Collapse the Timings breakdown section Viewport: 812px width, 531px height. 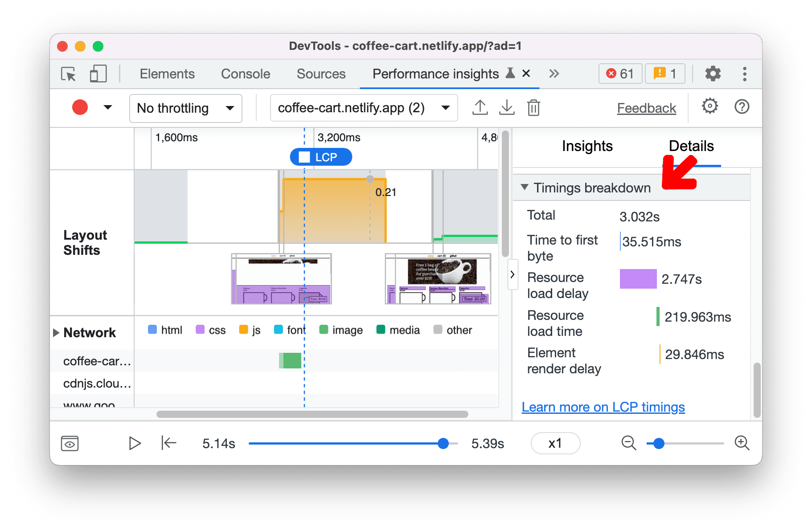click(x=525, y=188)
